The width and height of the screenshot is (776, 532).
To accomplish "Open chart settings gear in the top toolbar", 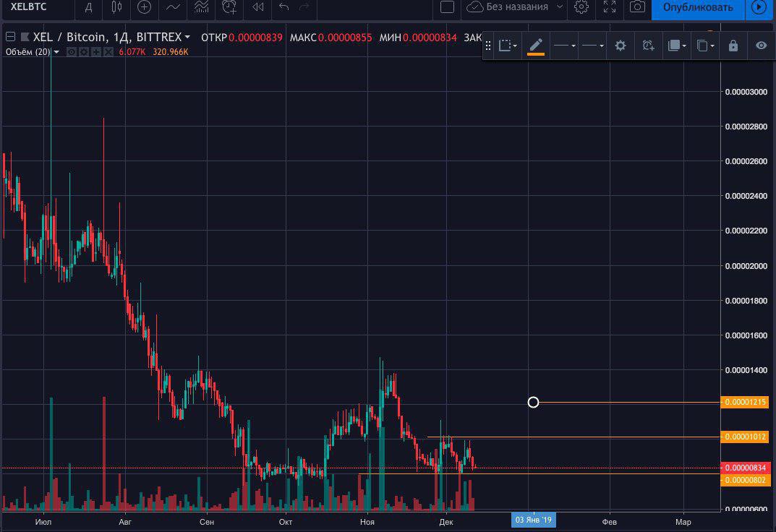I will coord(581,7).
